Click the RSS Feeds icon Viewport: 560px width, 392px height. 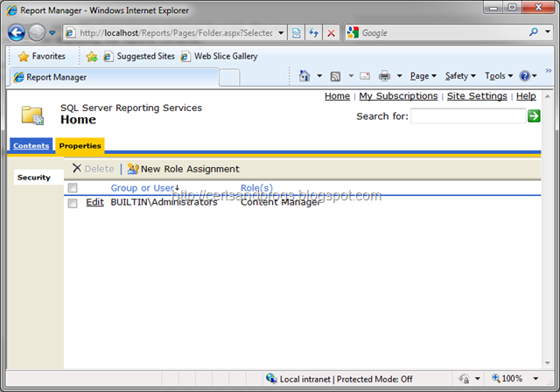[x=335, y=76]
